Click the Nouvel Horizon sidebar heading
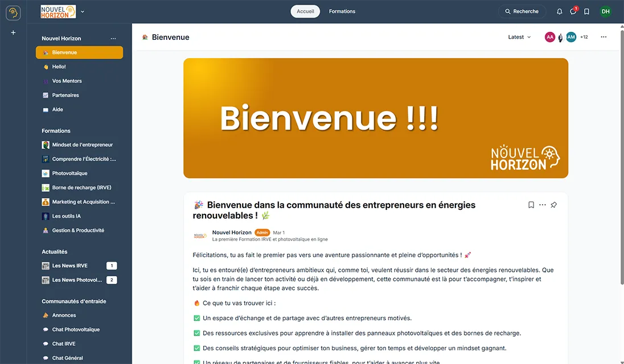624x364 pixels. click(61, 39)
